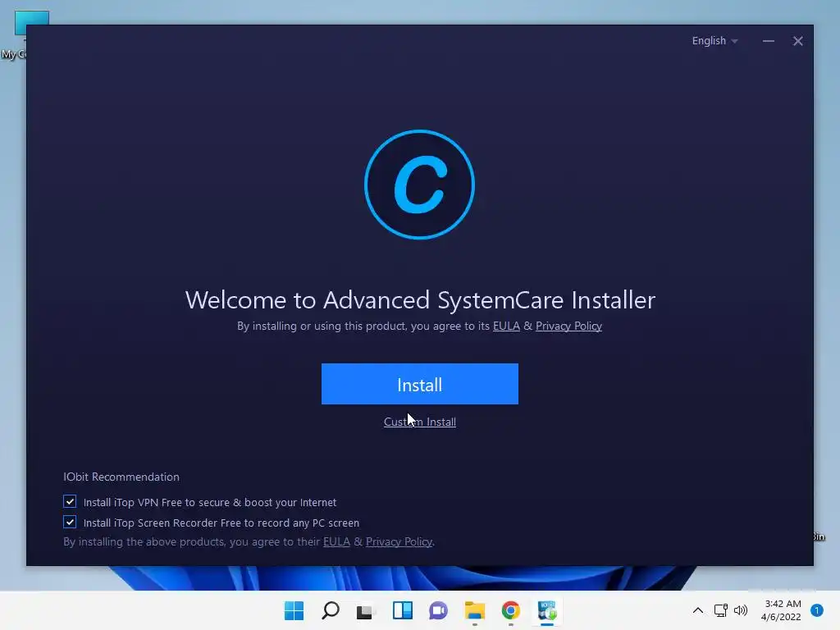840x630 pixels.
Task: Expand the English language dropdown
Action: pyautogui.click(x=714, y=41)
